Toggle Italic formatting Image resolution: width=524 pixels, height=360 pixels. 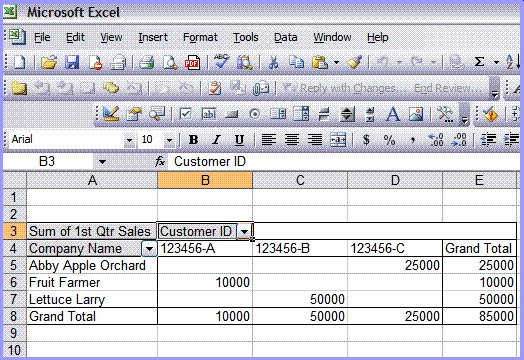[216, 139]
